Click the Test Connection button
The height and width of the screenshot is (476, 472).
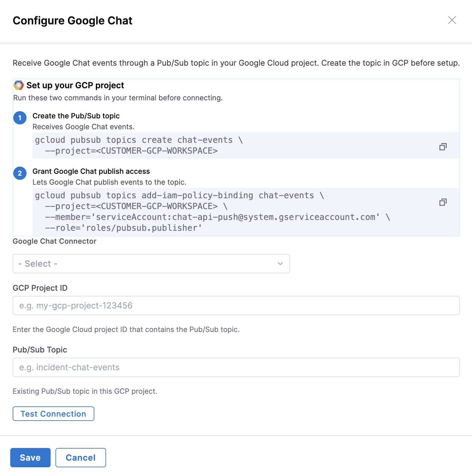[x=53, y=414]
